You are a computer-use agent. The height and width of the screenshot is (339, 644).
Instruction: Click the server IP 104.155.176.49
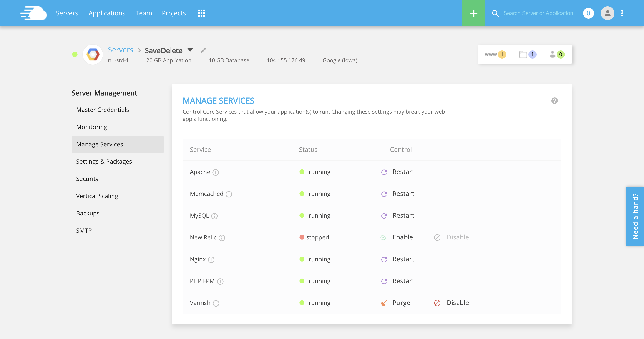pos(286,60)
